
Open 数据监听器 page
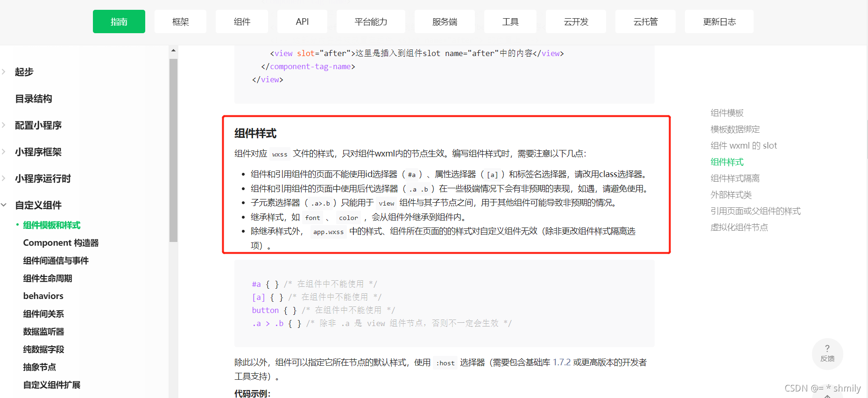point(44,332)
